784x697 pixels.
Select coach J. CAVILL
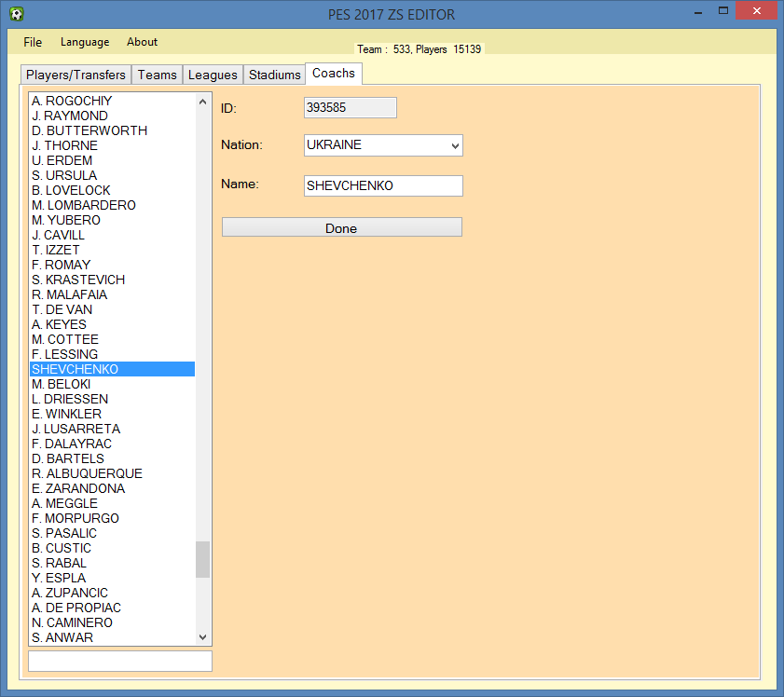tap(112, 236)
